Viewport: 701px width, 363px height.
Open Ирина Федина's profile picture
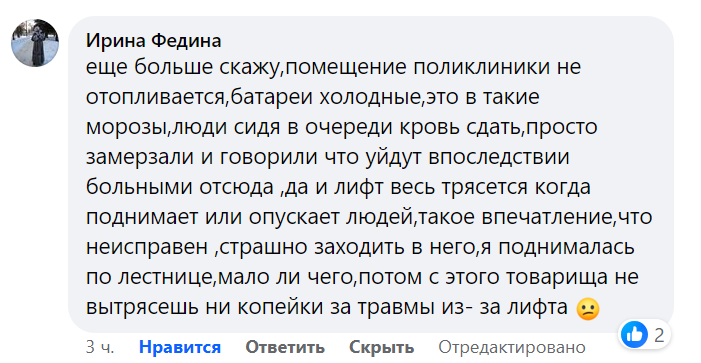point(35,43)
